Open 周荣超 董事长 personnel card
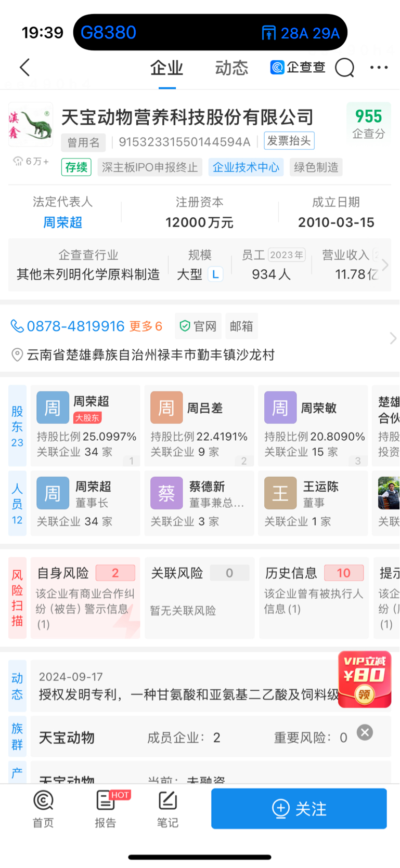This screenshot has height=868, width=400. [85, 503]
